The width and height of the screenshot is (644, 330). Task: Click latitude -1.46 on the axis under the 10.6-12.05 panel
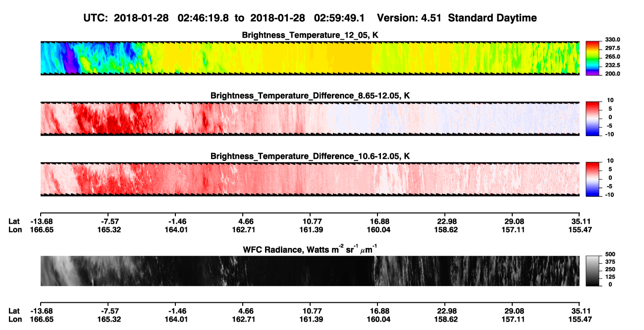177,221
